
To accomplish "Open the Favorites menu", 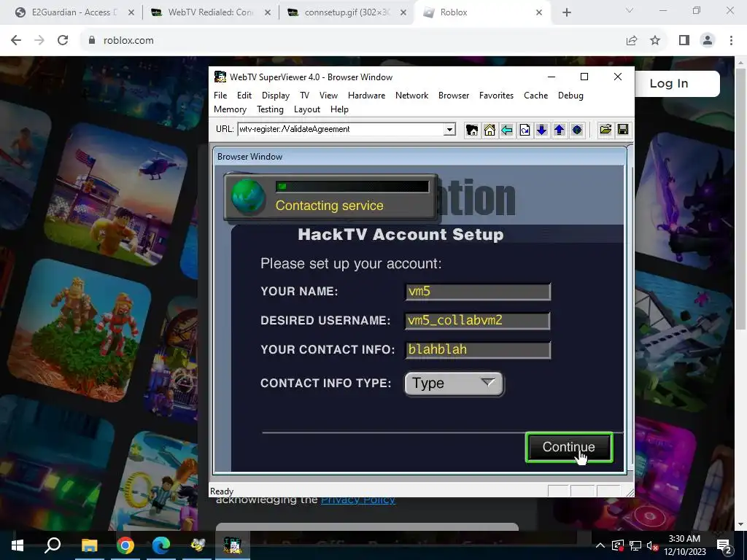I will click(496, 96).
